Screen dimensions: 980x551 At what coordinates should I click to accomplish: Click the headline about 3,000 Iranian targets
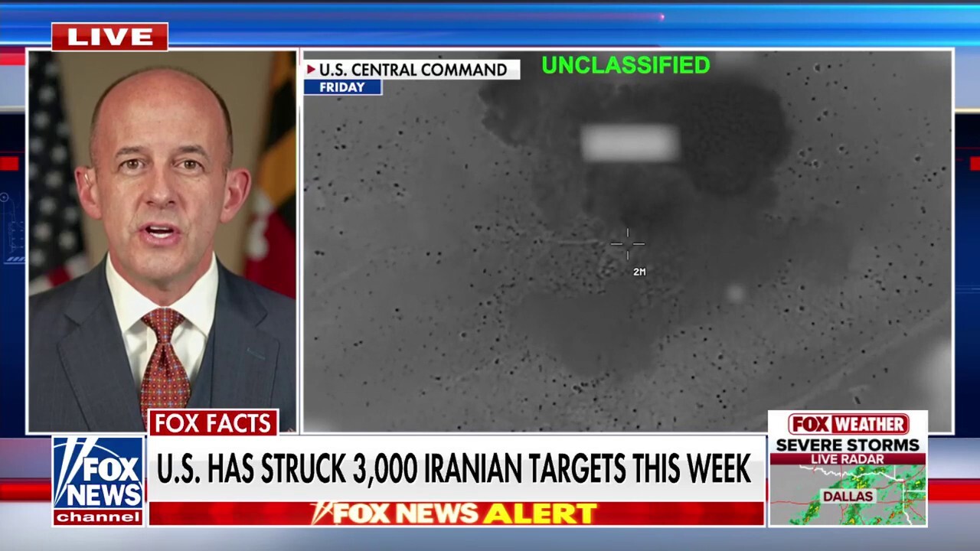tap(454, 468)
